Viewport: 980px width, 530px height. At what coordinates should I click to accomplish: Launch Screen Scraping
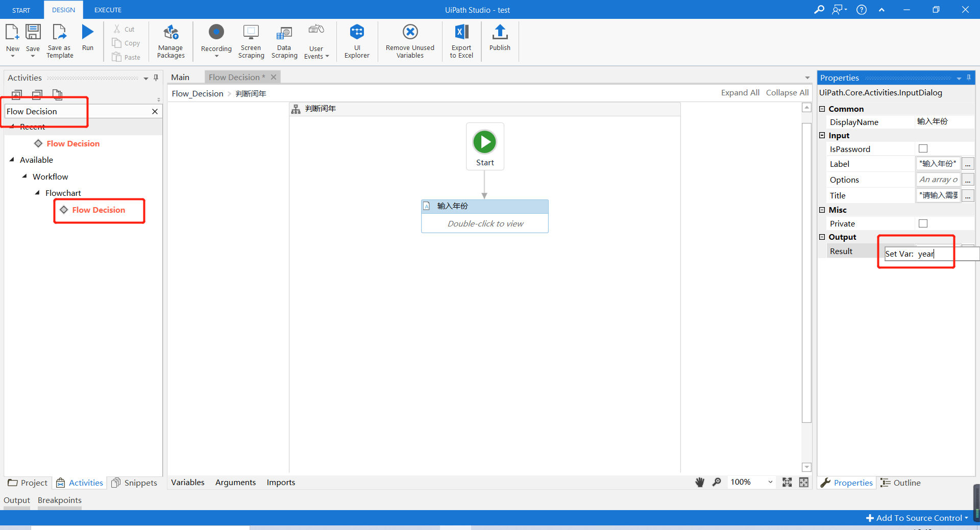(251, 41)
